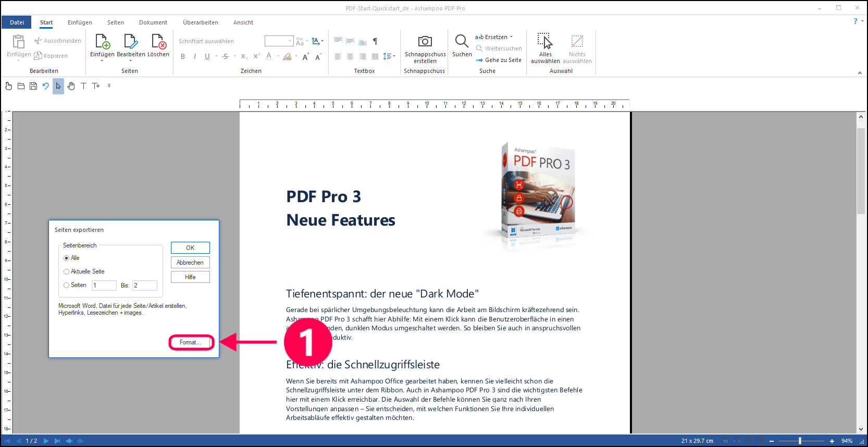Expand the quick access toolbar customize arrow
Image resolution: width=868 pixels, height=447 pixels.
tap(109, 85)
